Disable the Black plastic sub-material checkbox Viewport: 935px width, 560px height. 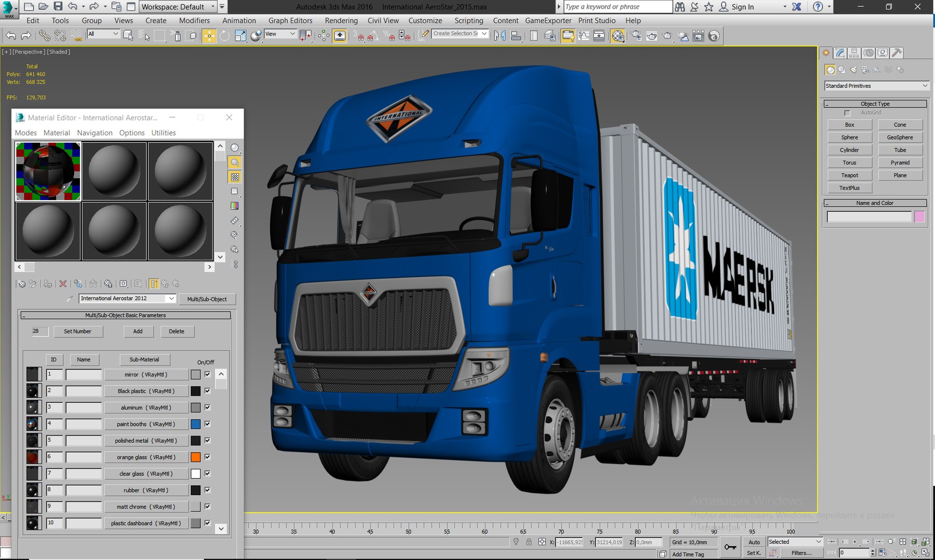pyautogui.click(x=207, y=390)
